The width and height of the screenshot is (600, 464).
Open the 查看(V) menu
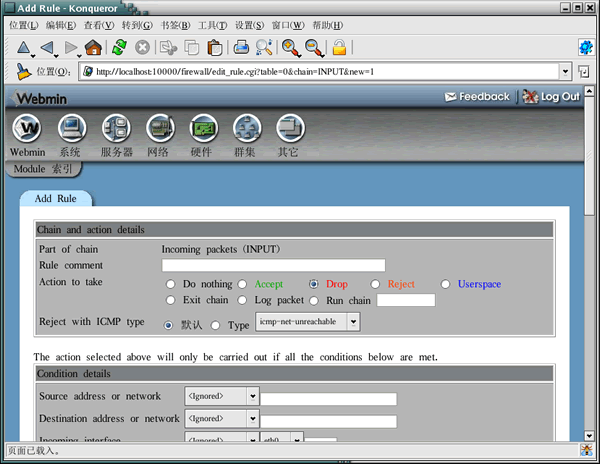(x=99, y=25)
